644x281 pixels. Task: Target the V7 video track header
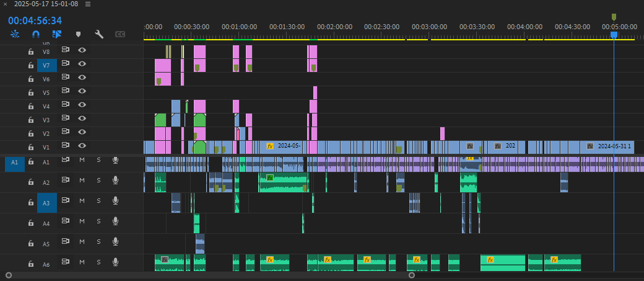point(47,65)
